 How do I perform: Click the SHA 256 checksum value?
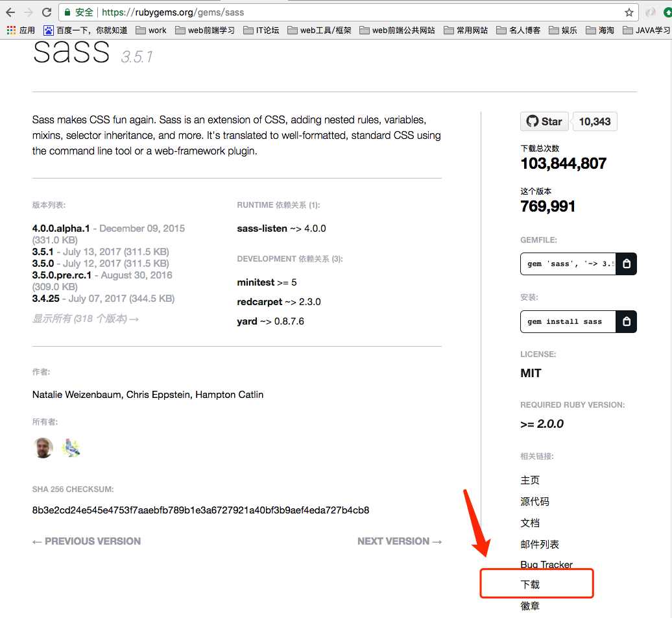[x=200, y=510]
